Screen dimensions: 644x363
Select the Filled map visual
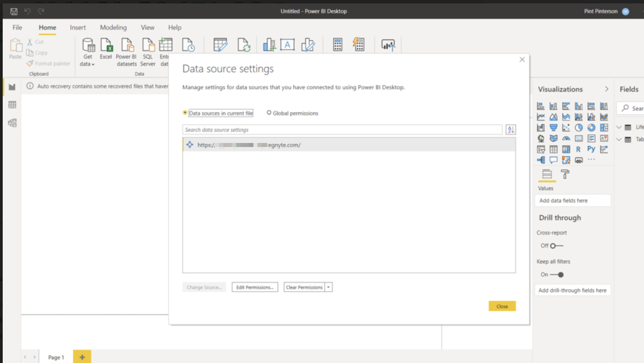[553, 139]
